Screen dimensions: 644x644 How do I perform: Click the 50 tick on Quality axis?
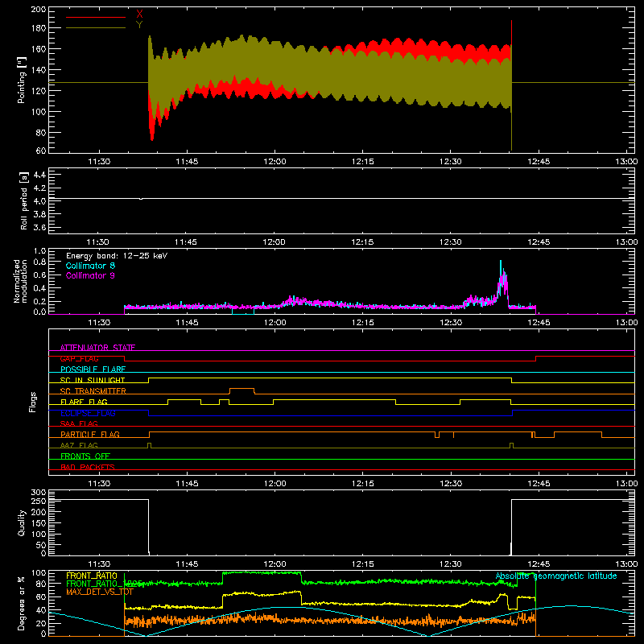[41, 545]
